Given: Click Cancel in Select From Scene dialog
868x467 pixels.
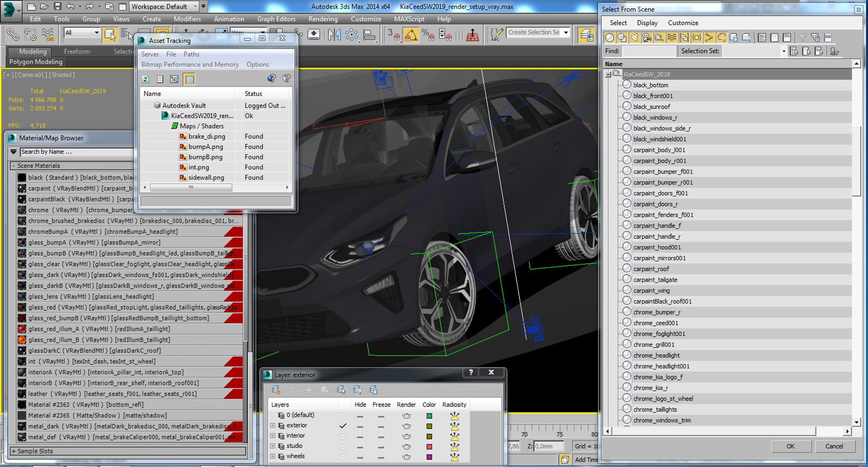Looking at the screenshot, I should click(834, 446).
